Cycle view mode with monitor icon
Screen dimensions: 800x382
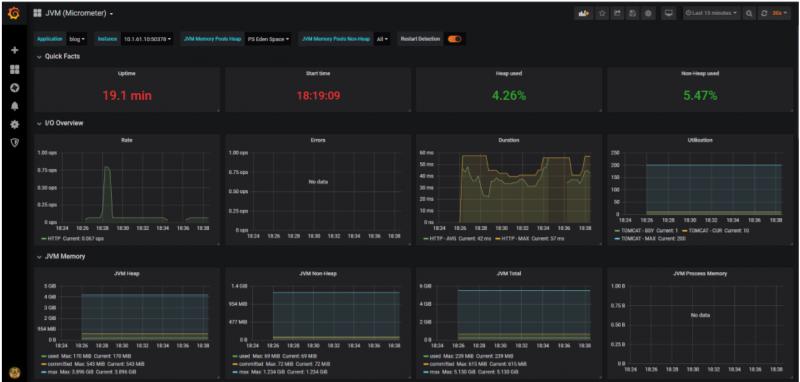pos(669,14)
